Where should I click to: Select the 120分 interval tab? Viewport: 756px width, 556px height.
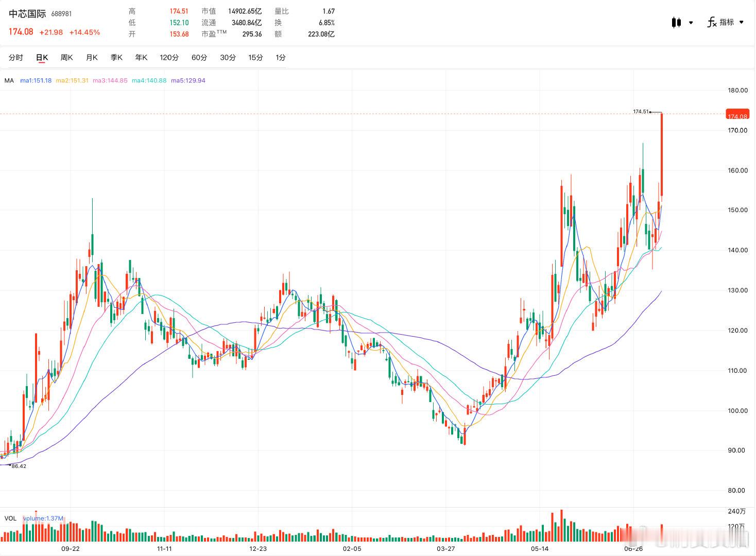click(169, 58)
